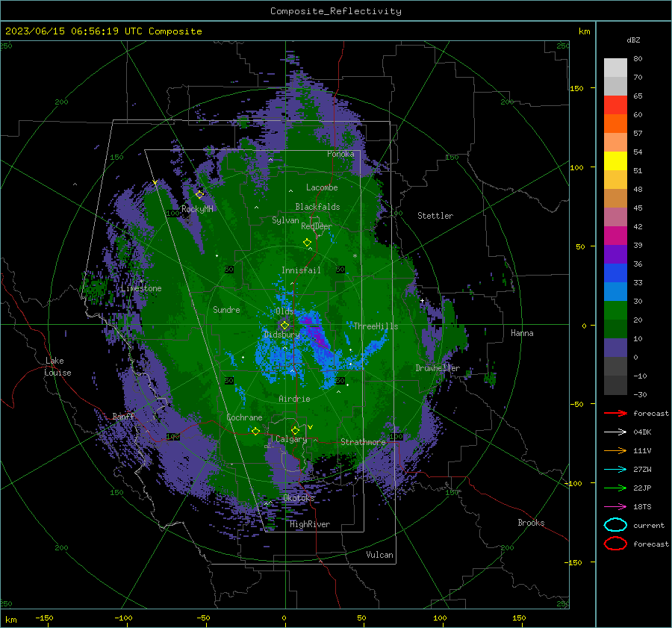Image resolution: width=672 pixels, height=628 pixels.
Task: Click the white 04DK arrow in legend
Action: pos(615,432)
